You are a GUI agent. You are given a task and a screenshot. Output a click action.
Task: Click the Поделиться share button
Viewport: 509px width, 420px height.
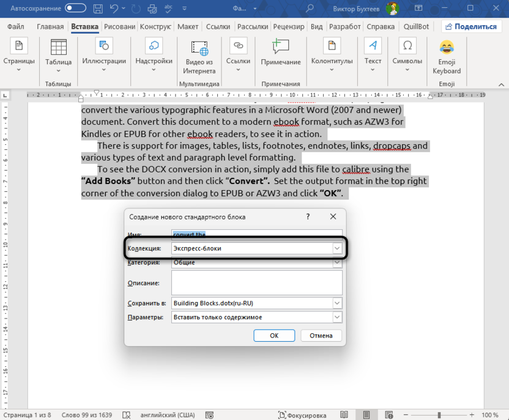pyautogui.click(x=470, y=27)
